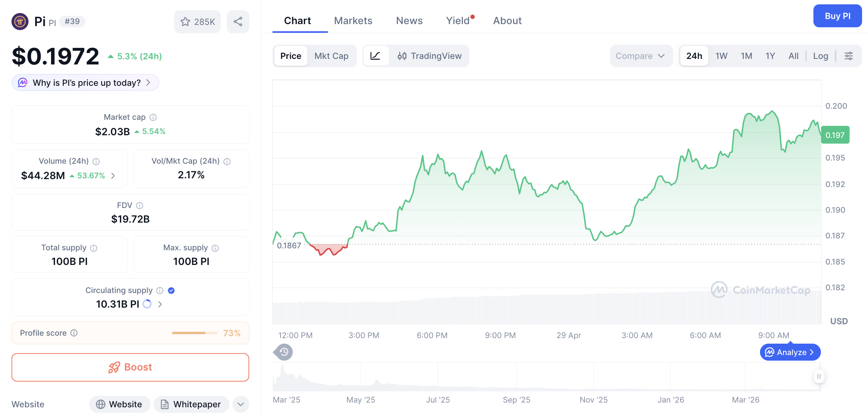
Task: Switch to the Markets tab
Action: pyautogui.click(x=353, y=21)
